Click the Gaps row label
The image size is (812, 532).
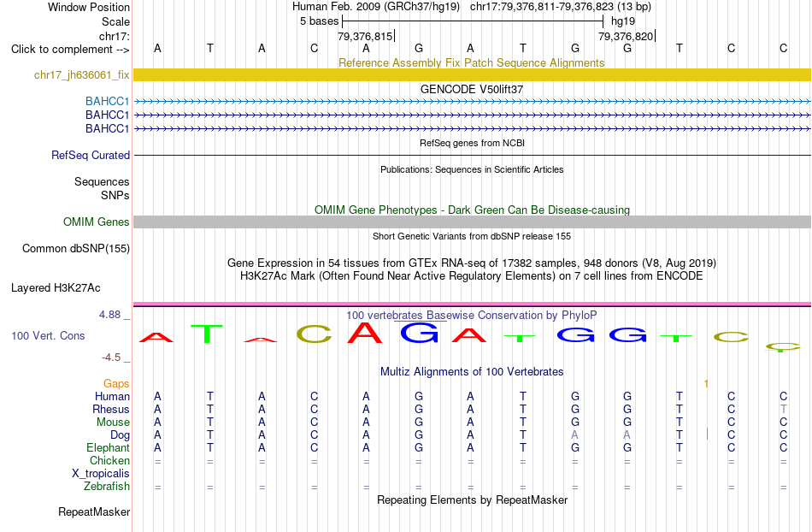coord(116,383)
